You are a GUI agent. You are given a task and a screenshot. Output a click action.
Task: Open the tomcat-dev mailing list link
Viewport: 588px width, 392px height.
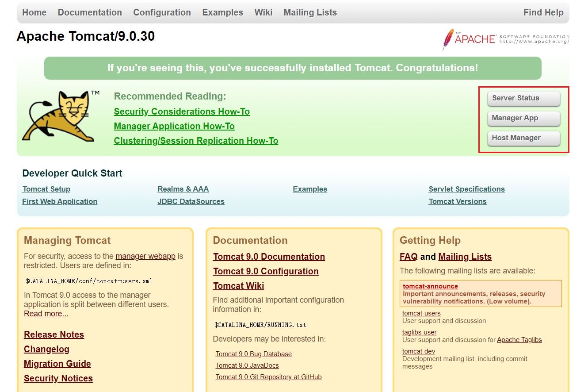tap(419, 351)
